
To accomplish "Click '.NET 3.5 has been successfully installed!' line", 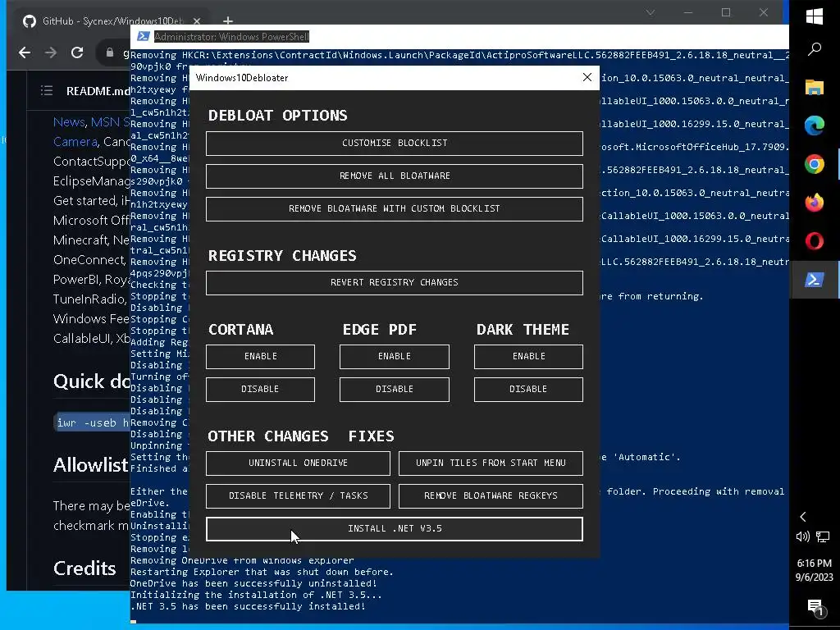I will coord(248,606).
